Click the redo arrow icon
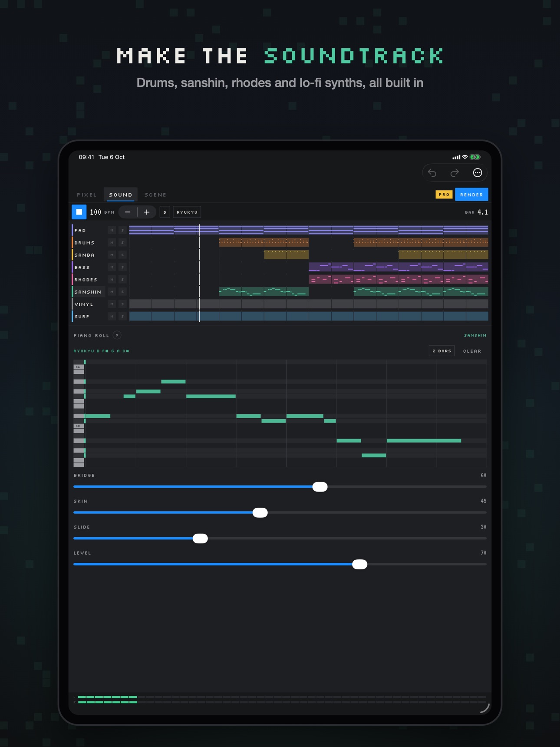Screen dimensions: 560x747 click(455, 173)
